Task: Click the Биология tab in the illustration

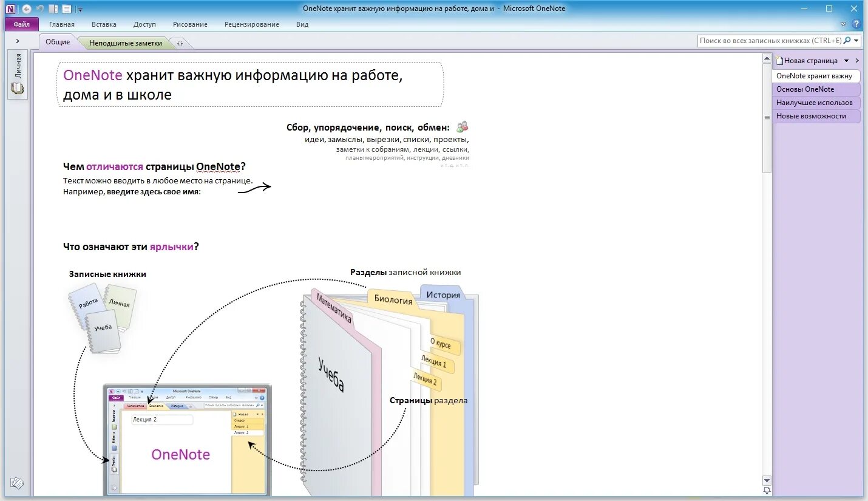Action: [393, 300]
